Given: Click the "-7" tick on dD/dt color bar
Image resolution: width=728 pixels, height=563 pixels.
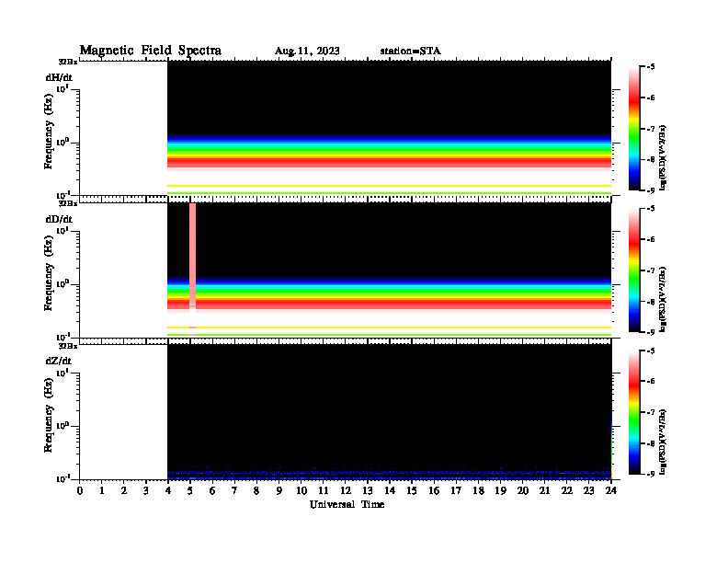Looking at the screenshot, I should click(651, 270).
